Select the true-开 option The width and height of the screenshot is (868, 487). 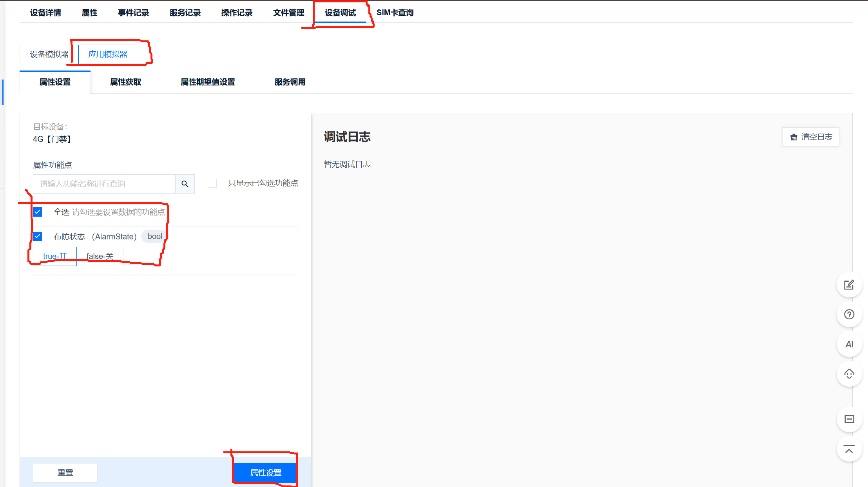coord(55,256)
